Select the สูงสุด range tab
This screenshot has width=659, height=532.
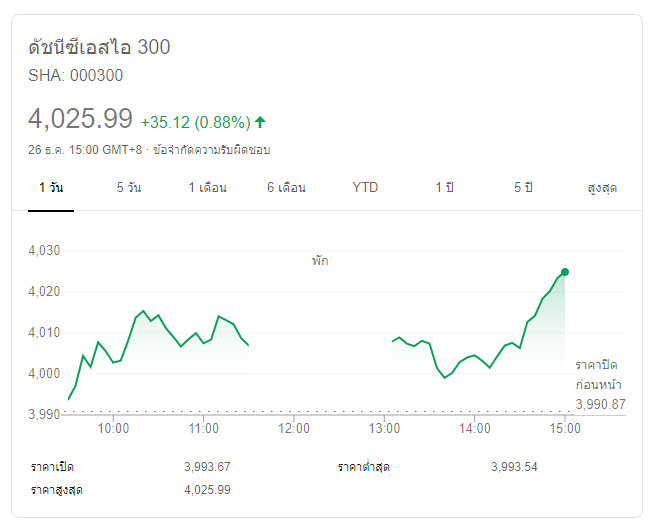[x=601, y=188]
